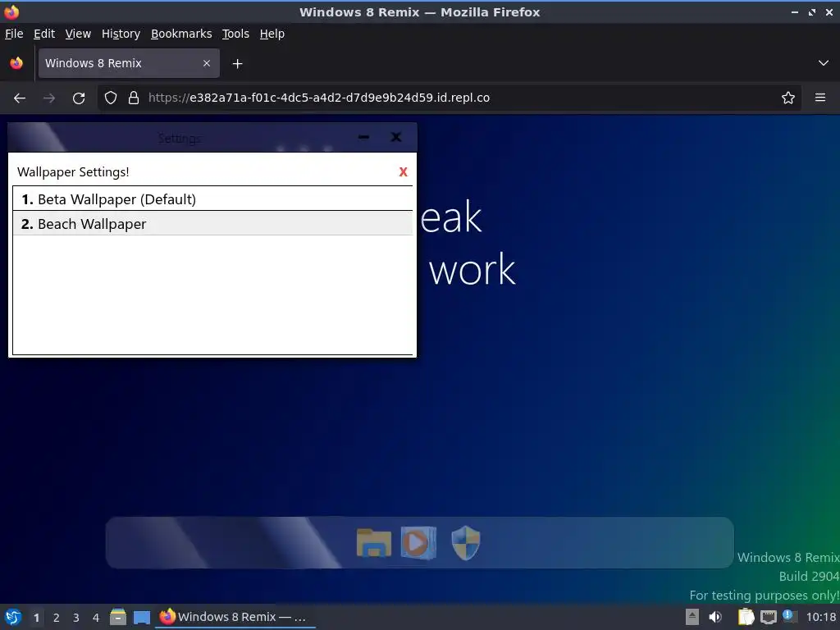Show desktop via blue taskbar icon
Screen dimensions: 840x630
point(141,617)
